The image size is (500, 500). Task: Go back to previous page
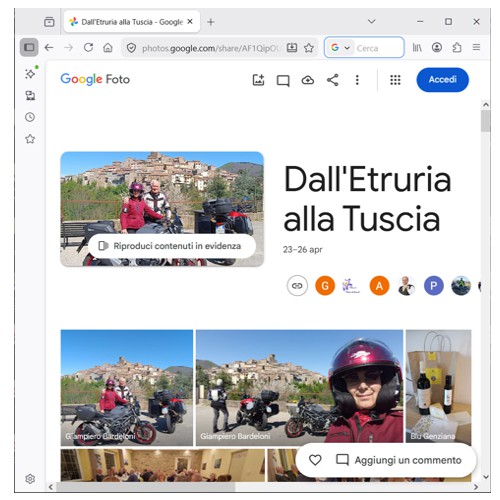(49, 48)
